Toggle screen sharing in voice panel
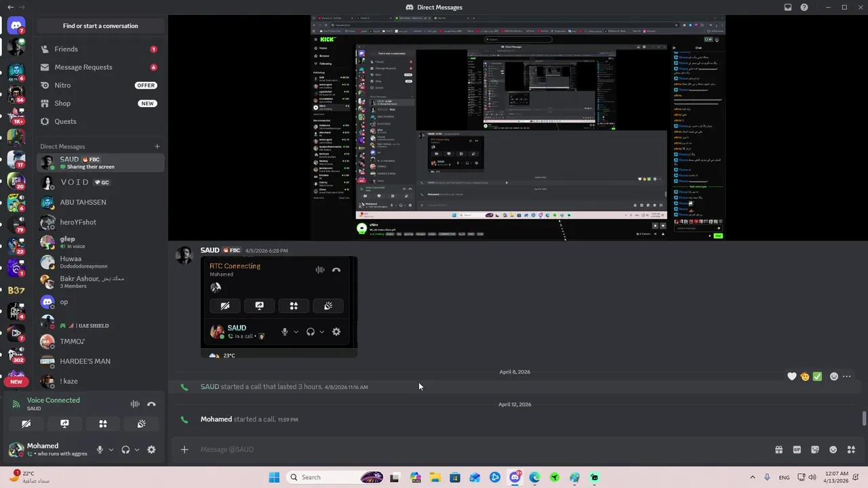This screenshot has width=868, height=488. click(64, 424)
